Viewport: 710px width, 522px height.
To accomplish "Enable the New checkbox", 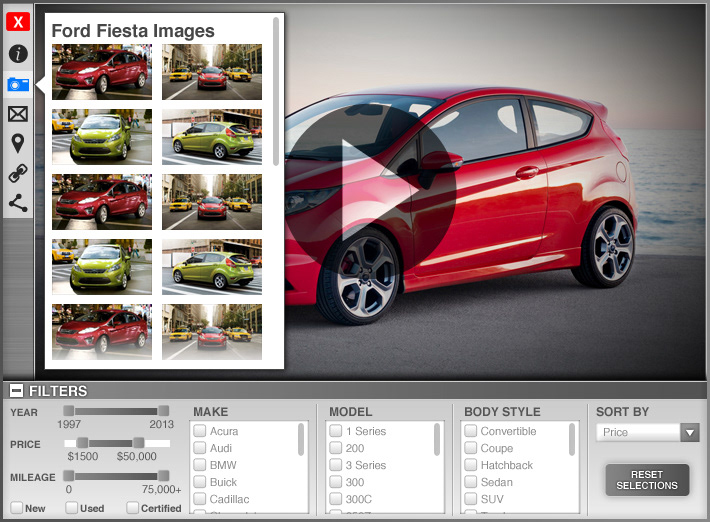I will pyautogui.click(x=17, y=508).
